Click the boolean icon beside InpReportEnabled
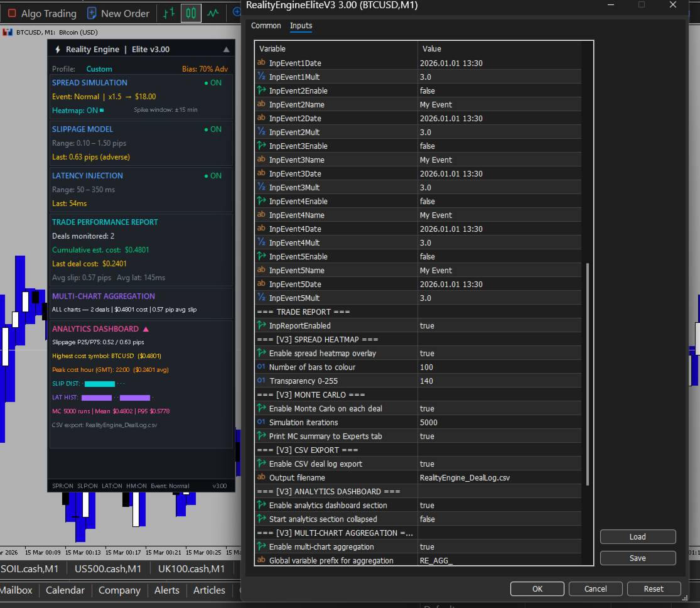Viewport: 700px width, 608px height. (x=261, y=325)
